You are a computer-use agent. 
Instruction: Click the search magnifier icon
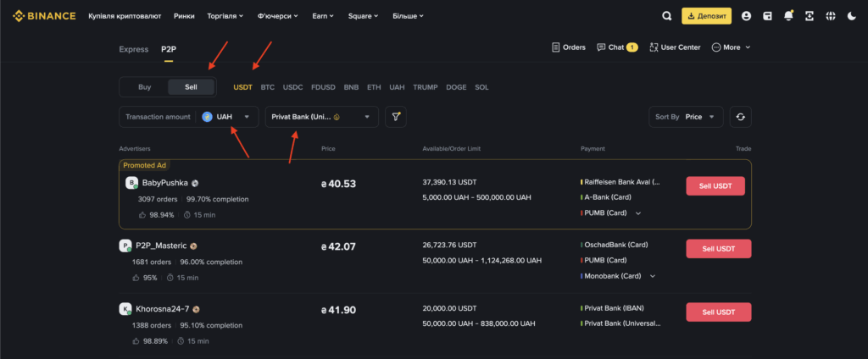667,15
